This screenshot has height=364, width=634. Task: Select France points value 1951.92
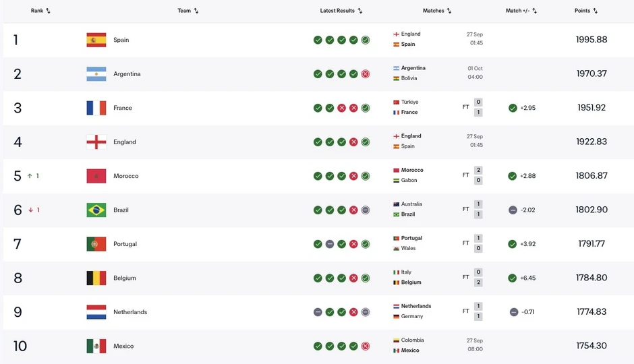[592, 107]
